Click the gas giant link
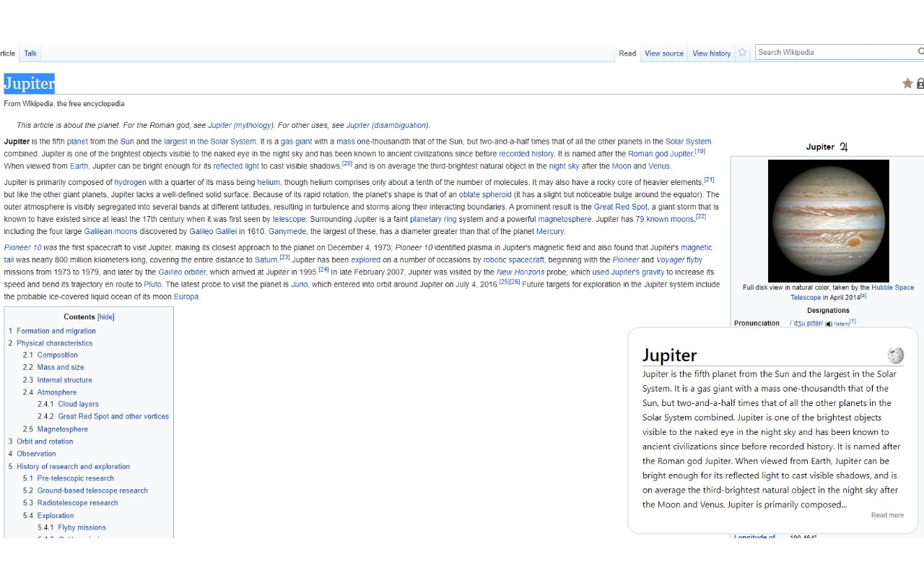The height and width of the screenshot is (578, 924). 296,142
